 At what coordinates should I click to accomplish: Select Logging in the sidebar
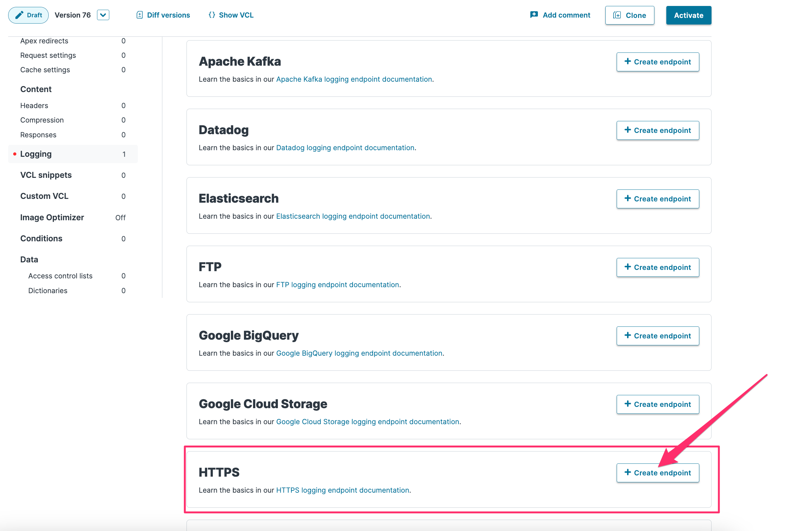click(73, 154)
